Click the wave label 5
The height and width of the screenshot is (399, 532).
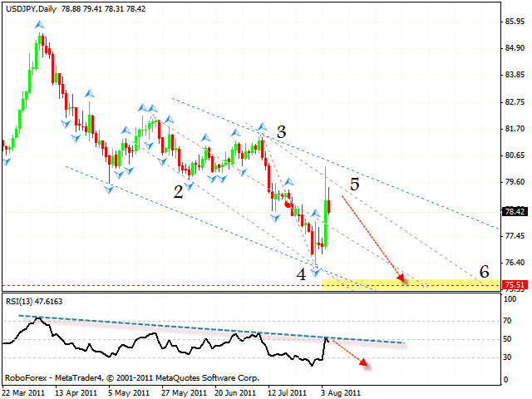(x=354, y=185)
